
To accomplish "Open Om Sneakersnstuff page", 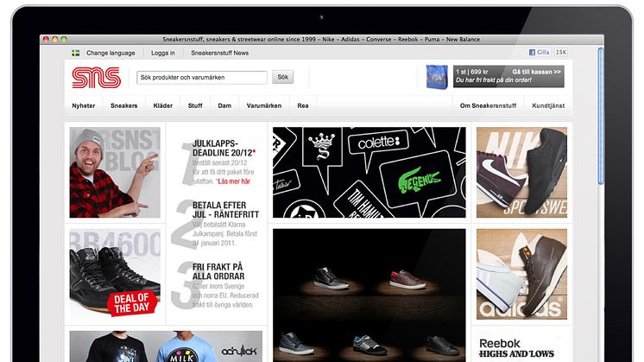I will coord(488,105).
